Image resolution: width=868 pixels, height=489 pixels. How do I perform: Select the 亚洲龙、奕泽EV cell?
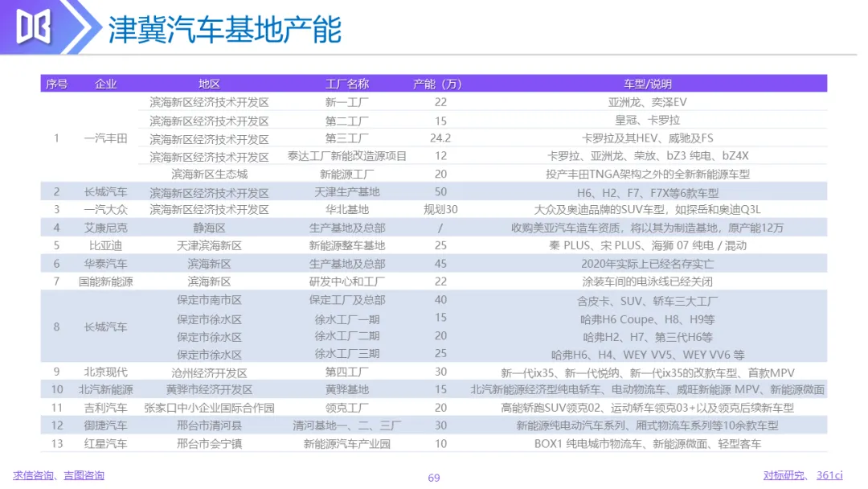tap(647, 102)
